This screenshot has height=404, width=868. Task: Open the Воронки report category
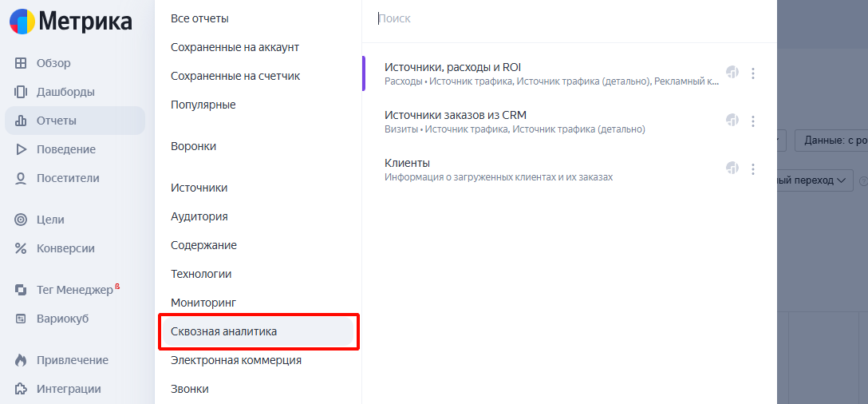pyautogui.click(x=193, y=146)
